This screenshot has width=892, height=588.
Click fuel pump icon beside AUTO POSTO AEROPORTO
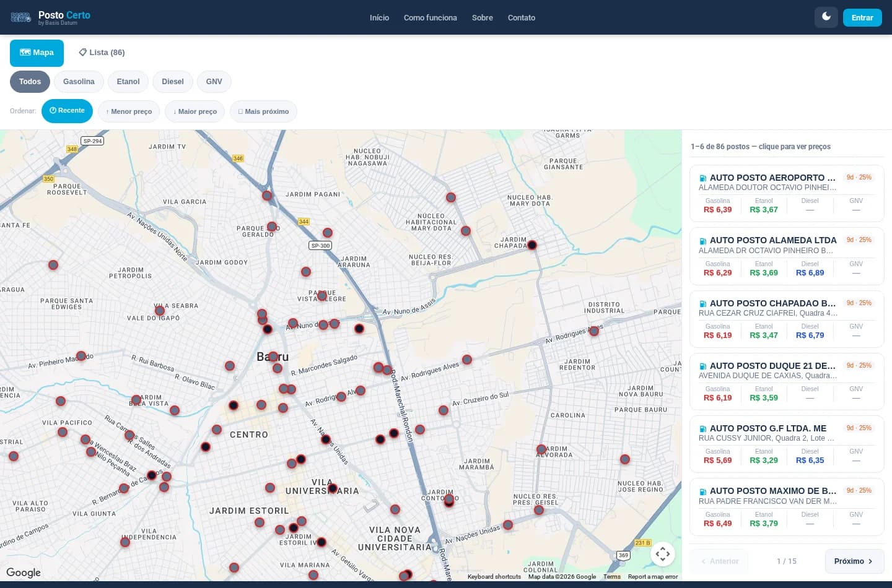[x=703, y=178]
